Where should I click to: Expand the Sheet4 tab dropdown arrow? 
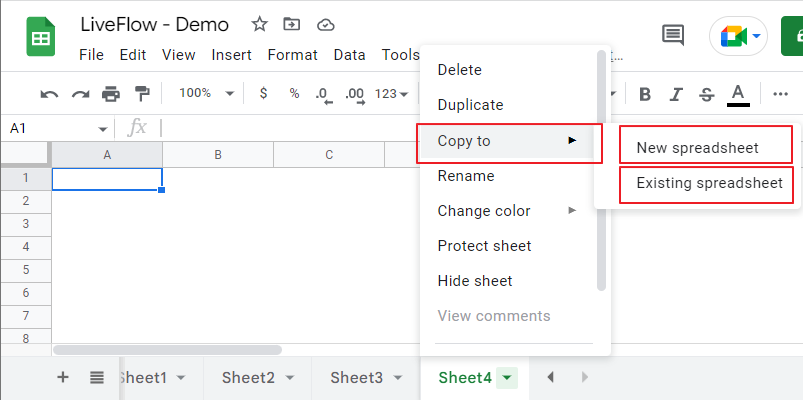pos(508,377)
